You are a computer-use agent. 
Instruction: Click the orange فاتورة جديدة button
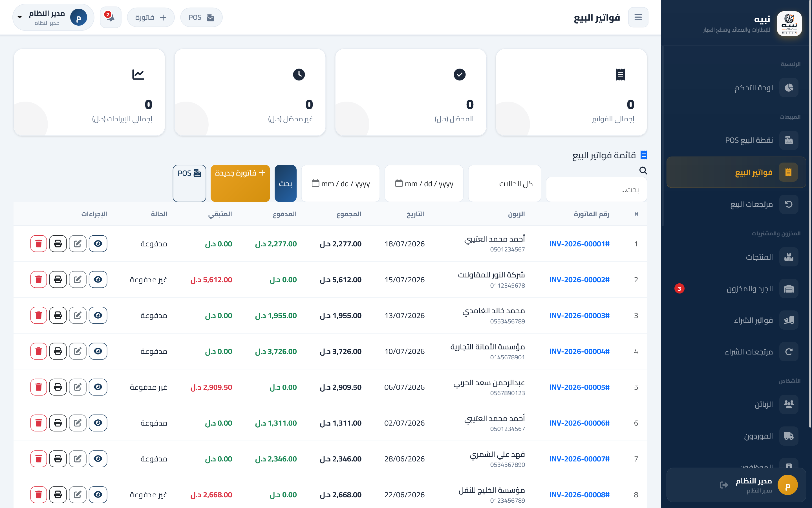click(x=240, y=183)
